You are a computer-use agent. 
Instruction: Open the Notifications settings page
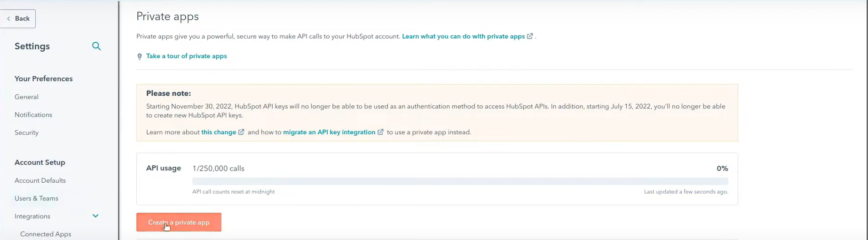coord(33,115)
